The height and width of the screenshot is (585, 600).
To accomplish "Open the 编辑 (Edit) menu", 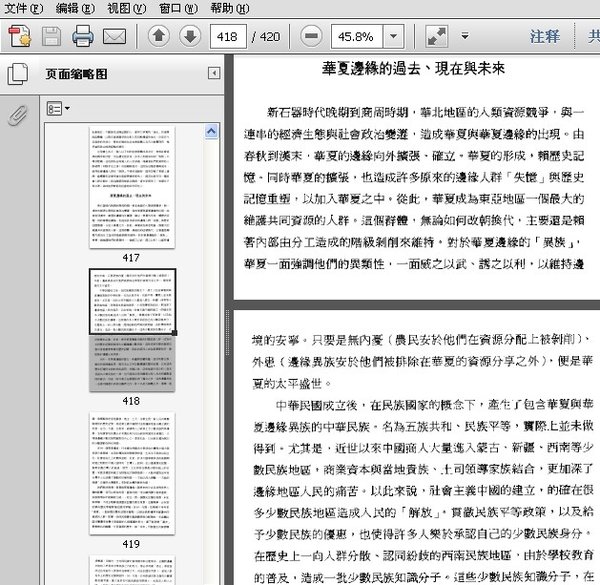I will 75,8.
